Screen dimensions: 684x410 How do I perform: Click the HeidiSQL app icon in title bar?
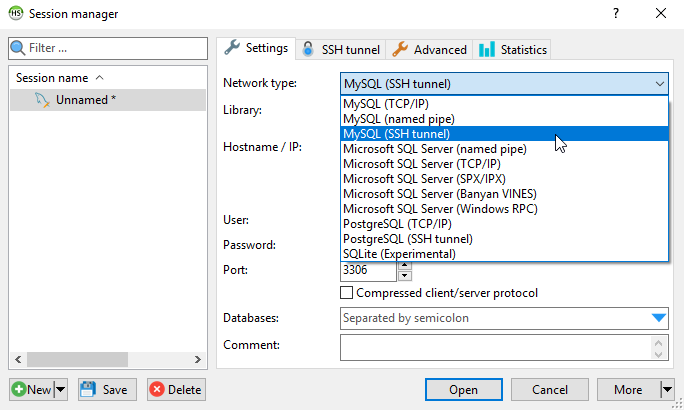16,13
